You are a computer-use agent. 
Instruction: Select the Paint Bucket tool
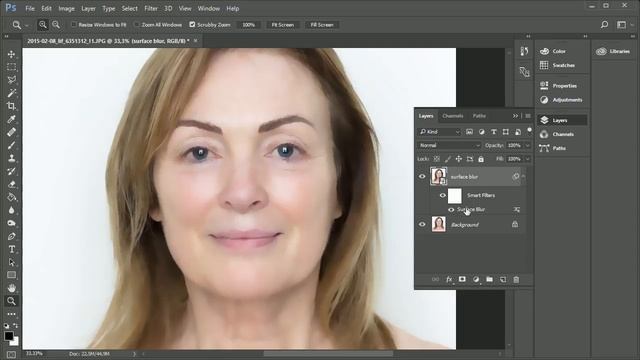pos(11,198)
